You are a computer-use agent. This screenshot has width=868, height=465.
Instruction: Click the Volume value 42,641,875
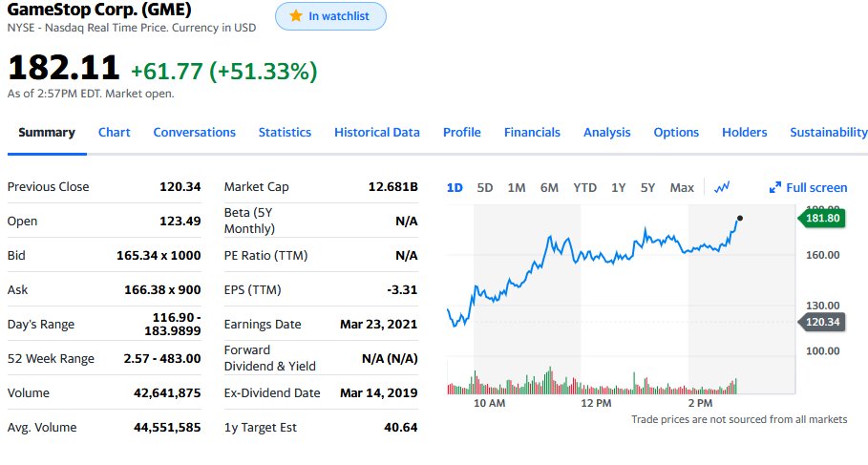pyautogui.click(x=167, y=393)
